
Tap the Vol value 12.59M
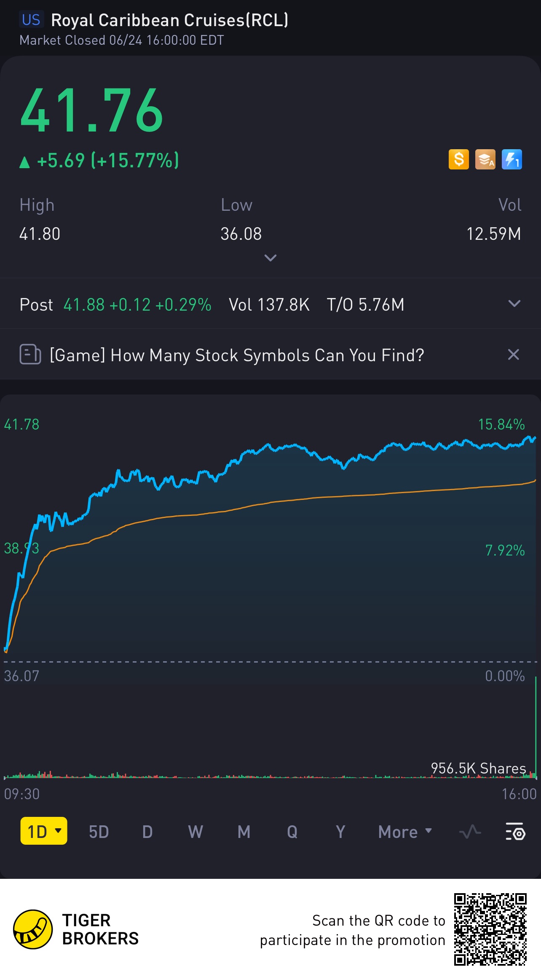coord(494,234)
